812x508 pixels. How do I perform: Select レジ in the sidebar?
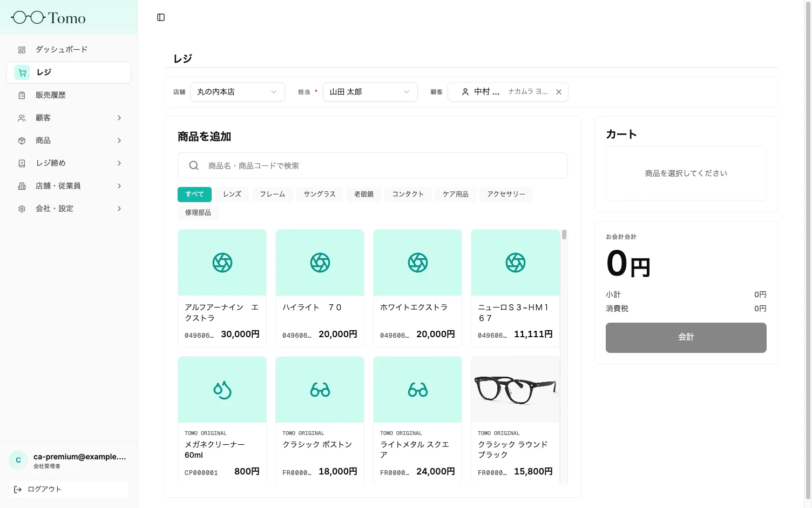pyautogui.click(x=69, y=72)
